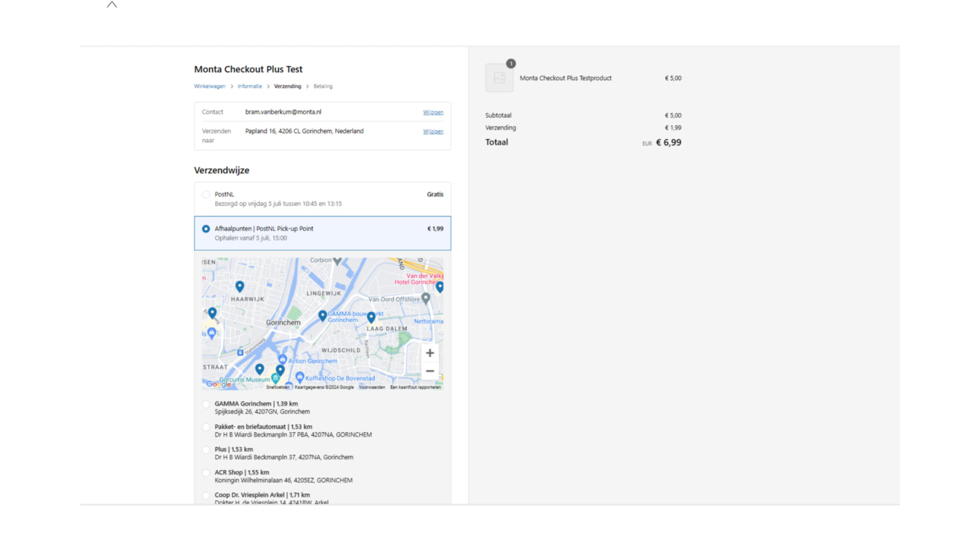Click the Corbion marker on the map

pyautogui.click(x=337, y=261)
